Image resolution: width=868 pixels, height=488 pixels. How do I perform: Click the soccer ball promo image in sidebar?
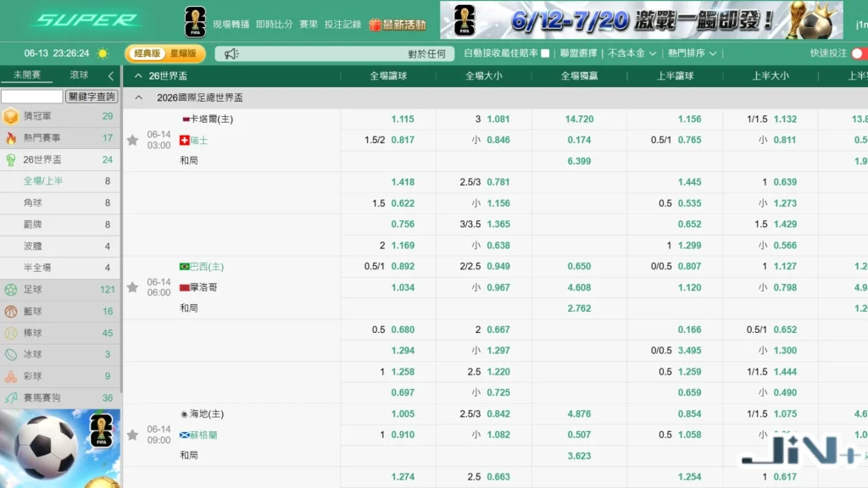[x=60, y=448]
